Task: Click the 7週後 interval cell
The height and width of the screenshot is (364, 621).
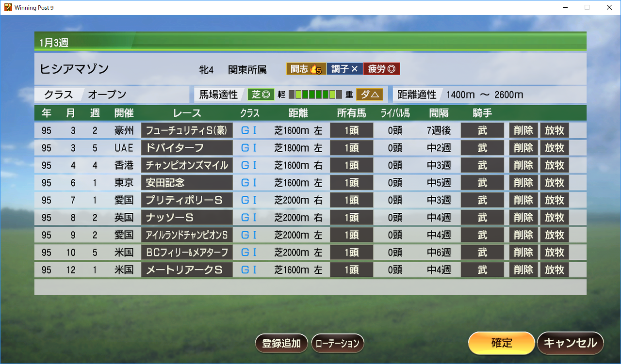Action: coord(439,130)
